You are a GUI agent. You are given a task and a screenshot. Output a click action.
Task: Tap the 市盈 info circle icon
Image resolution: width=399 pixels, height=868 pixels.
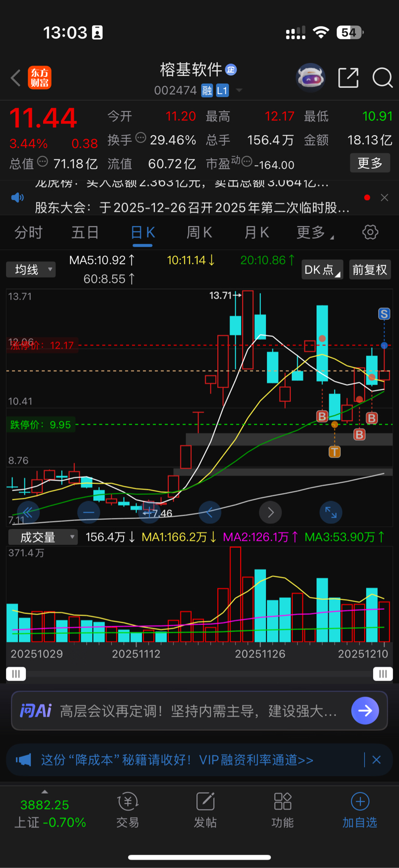[x=247, y=162]
